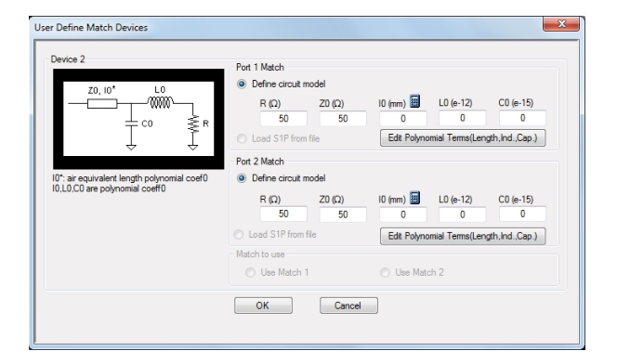The width and height of the screenshot is (630, 364).
Task: Close the User Define Match Devices window
Action: click(561, 23)
